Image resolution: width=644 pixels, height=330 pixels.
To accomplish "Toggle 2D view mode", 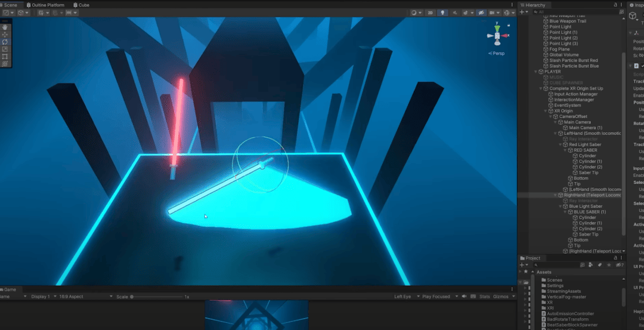I will 430,13.
